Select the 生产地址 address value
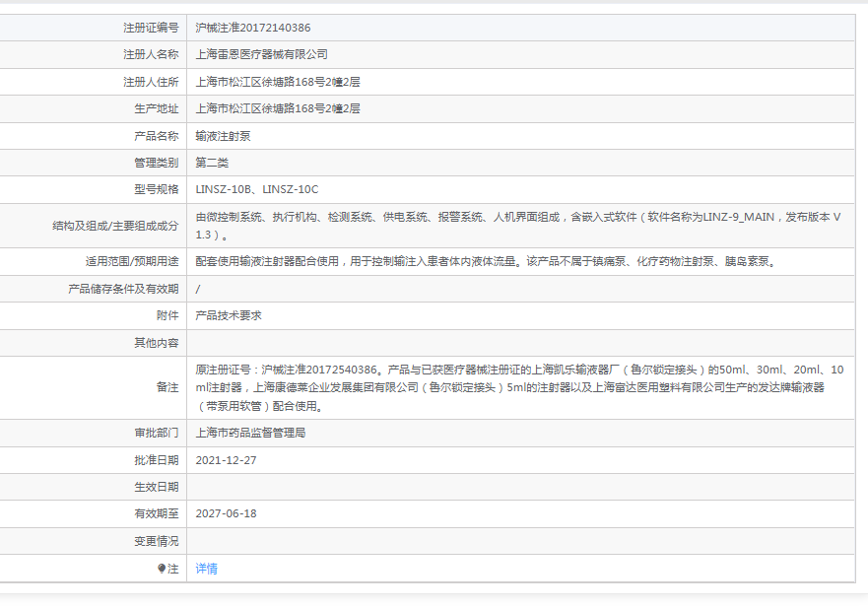Viewport: 868px width, 608px height. (x=278, y=108)
